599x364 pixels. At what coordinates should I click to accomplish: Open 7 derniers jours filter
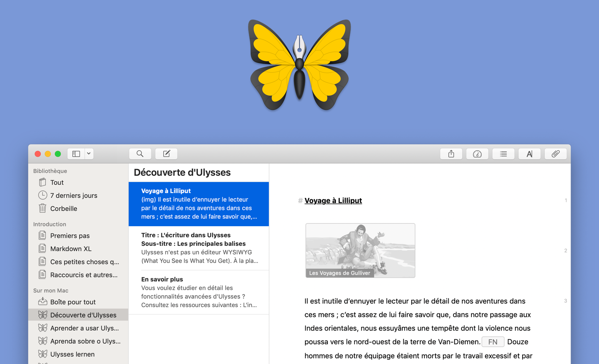[x=78, y=195]
